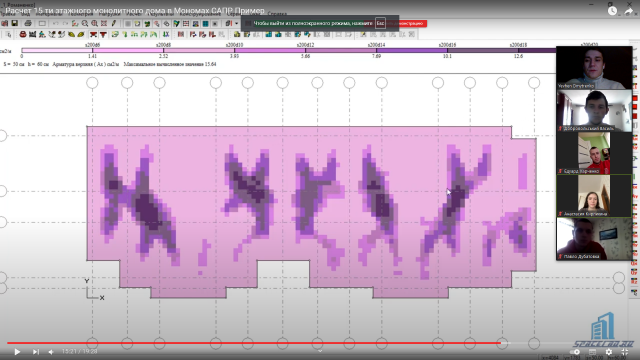Skip to the next video
This screenshot has height=360, width=640.
click(x=36, y=351)
